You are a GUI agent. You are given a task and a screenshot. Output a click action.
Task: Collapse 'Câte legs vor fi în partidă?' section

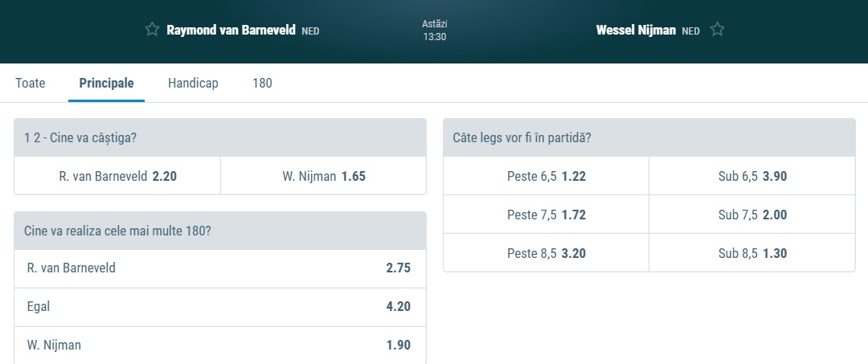pyautogui.click(x=649, y=137)
